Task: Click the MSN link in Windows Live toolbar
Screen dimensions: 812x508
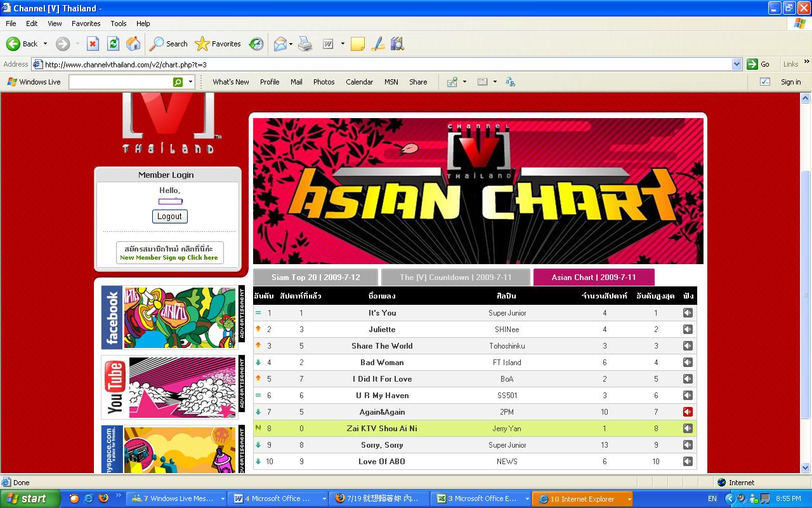Action: pyautogui.click(x=391, y=82)
